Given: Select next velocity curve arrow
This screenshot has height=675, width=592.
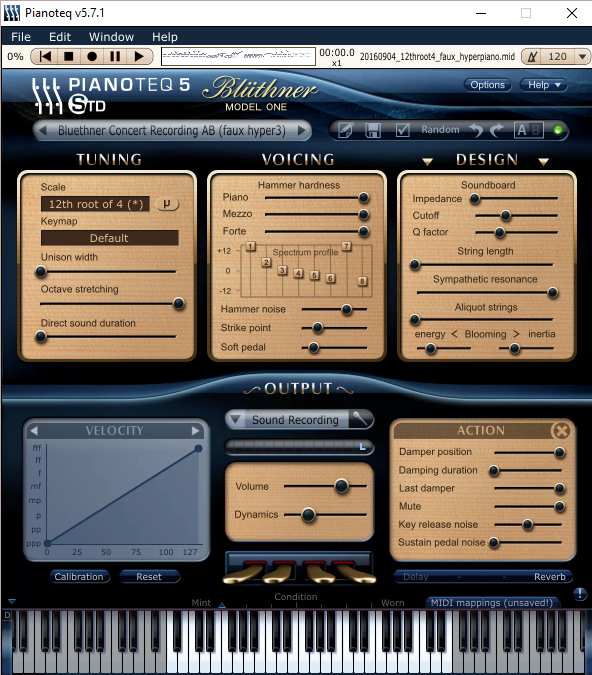Looking at the screenshot, I should point(195,430).
